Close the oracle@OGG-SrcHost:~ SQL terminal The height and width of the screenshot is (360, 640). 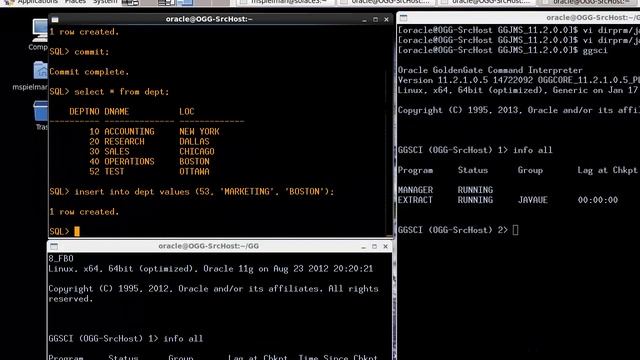click(x=386, y=20)
